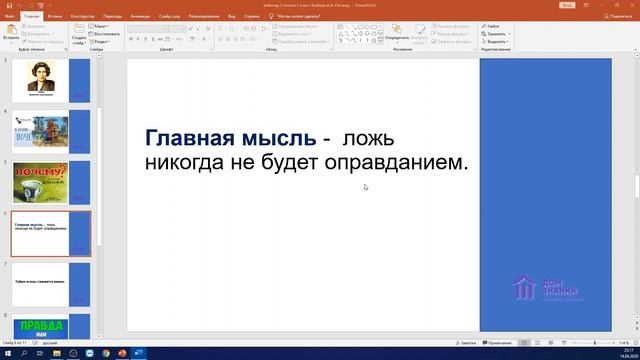Switch to the Animations (Анимация) tab
This screenshot has width=640, height=360.
(140, 16)
